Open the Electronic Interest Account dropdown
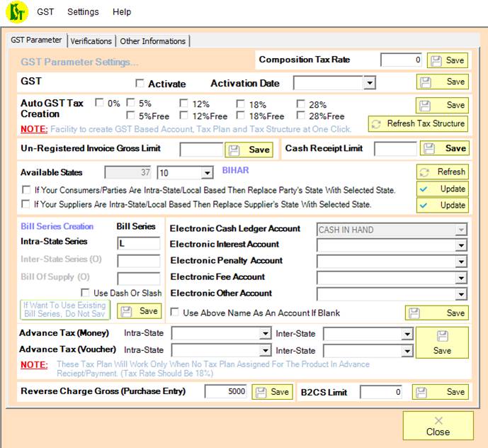The width and height of the screenshot is (488, 448). click(461, 245)
